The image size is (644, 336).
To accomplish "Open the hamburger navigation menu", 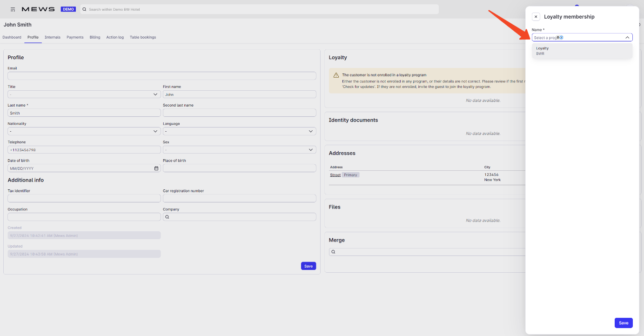I will pyautogui.click(x=13, y=9).
